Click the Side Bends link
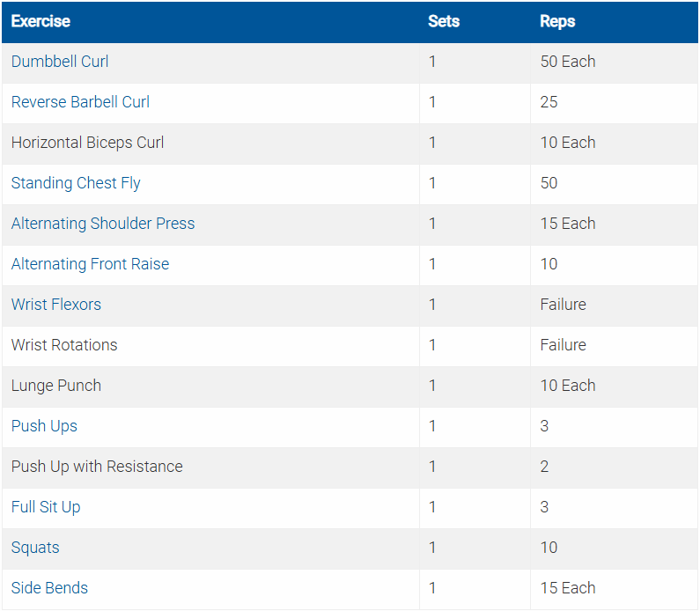This screenshot has width=700, height=611. 49,588
